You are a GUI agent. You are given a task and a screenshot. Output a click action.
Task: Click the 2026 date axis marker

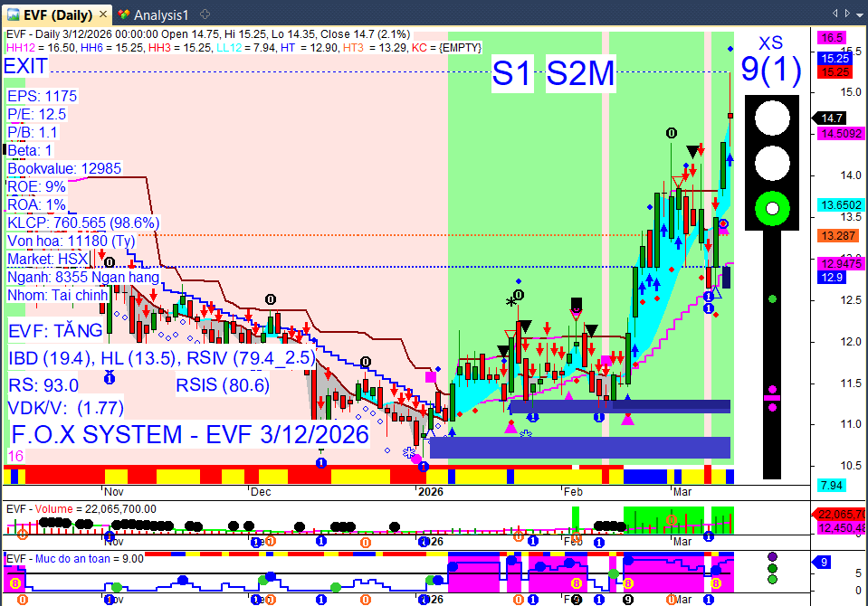click(x=431, y=491)
